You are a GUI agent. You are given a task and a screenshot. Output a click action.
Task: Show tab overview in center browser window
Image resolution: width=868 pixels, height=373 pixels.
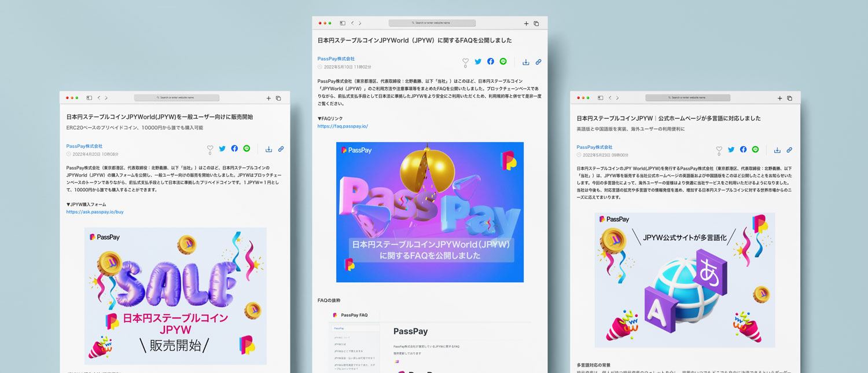coord(536,24)
